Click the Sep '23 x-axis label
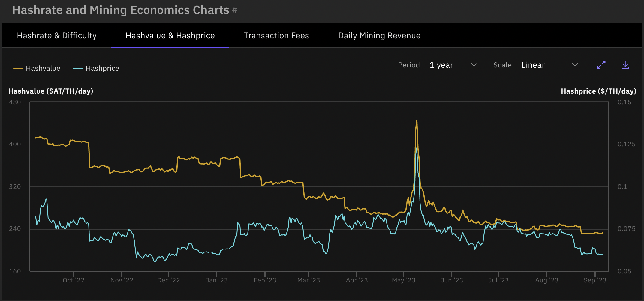 595,280
